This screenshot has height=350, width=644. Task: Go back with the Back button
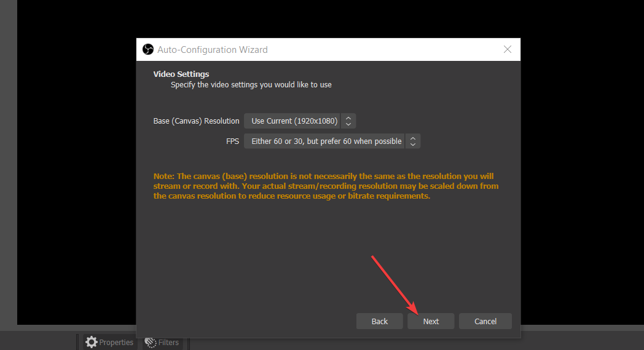coord(380,321)
